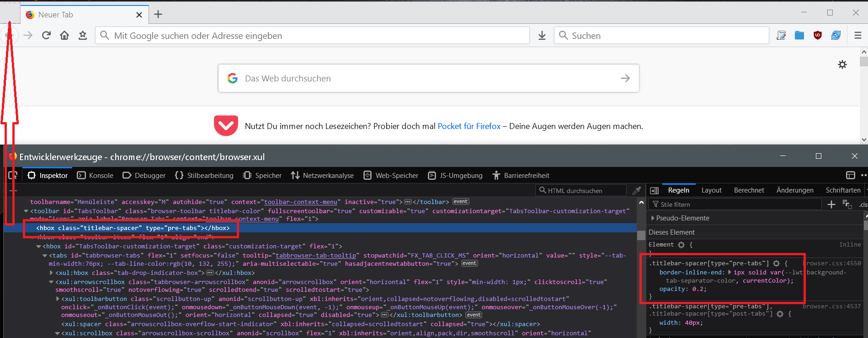Image resolution: width=868 pixels, height=338 pixels.
Task: Open a new browser tab with plus
Action: pos(158,14)
